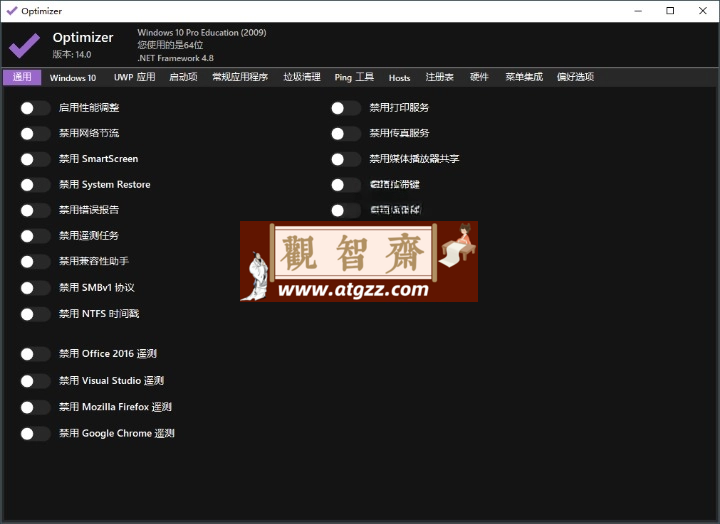Open the Windows 10 tab

click(x=73, y=78)
